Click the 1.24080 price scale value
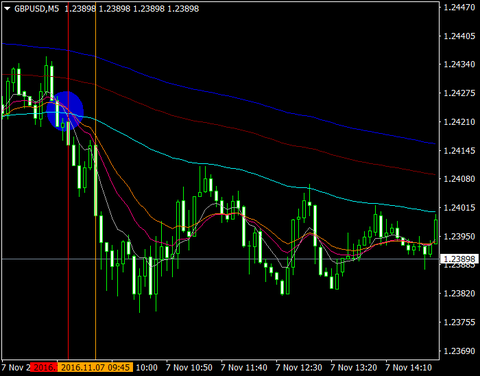480x376 pixels. click(459, 179)
